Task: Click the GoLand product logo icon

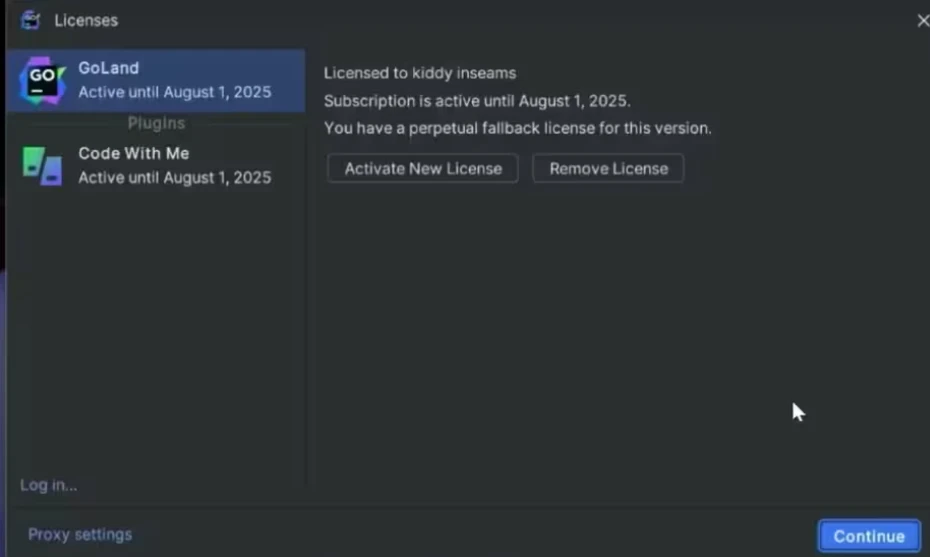Action: point(42,81)
